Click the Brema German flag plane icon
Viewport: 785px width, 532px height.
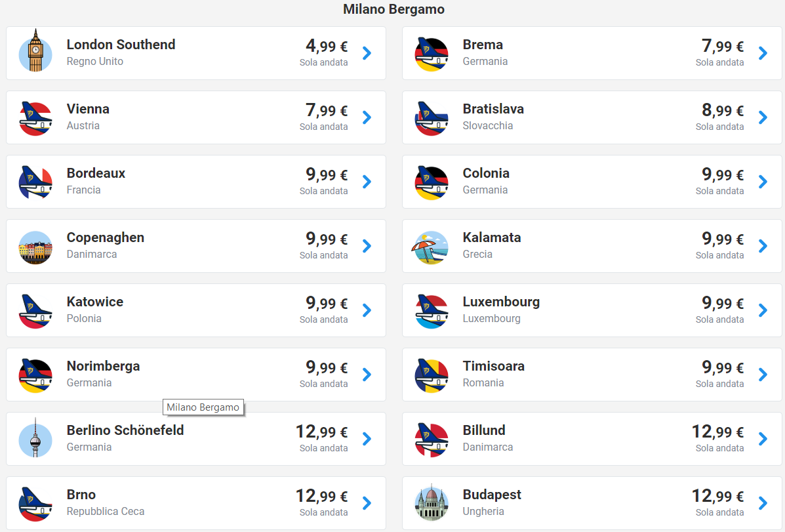click(x=432, y=54)
